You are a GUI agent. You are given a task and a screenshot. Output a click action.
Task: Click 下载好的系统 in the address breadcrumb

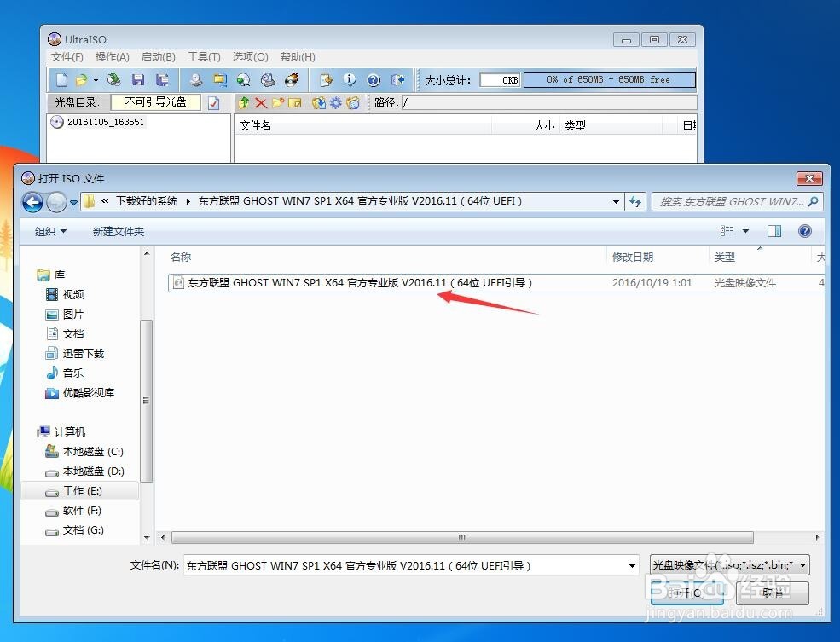[x=147, y=201]
